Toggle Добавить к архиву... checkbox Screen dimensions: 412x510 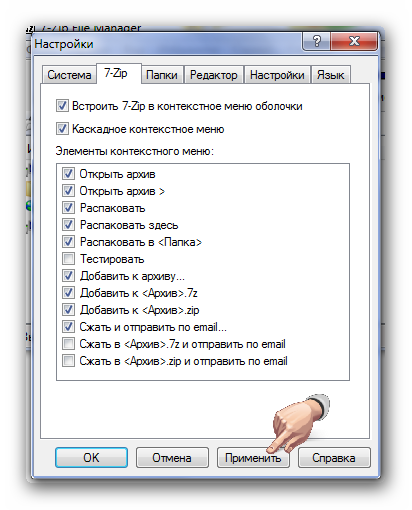click(x=68, y=276)
